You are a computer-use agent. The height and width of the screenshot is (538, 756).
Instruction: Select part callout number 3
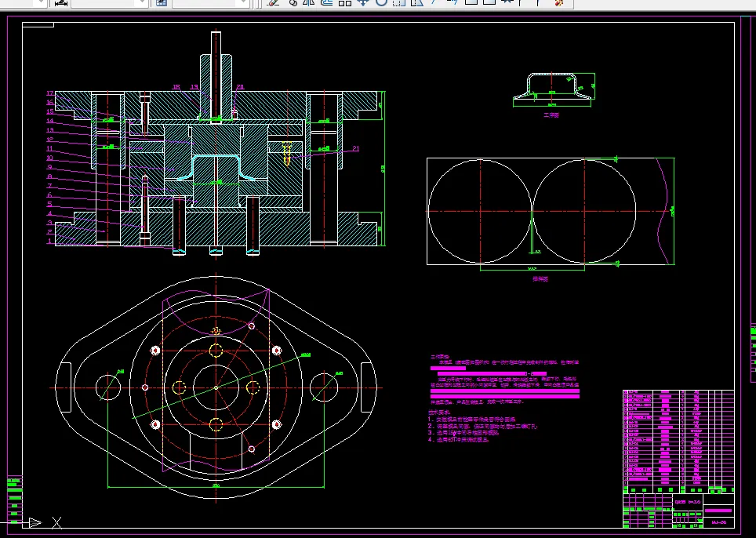click(x=49, y=224)
